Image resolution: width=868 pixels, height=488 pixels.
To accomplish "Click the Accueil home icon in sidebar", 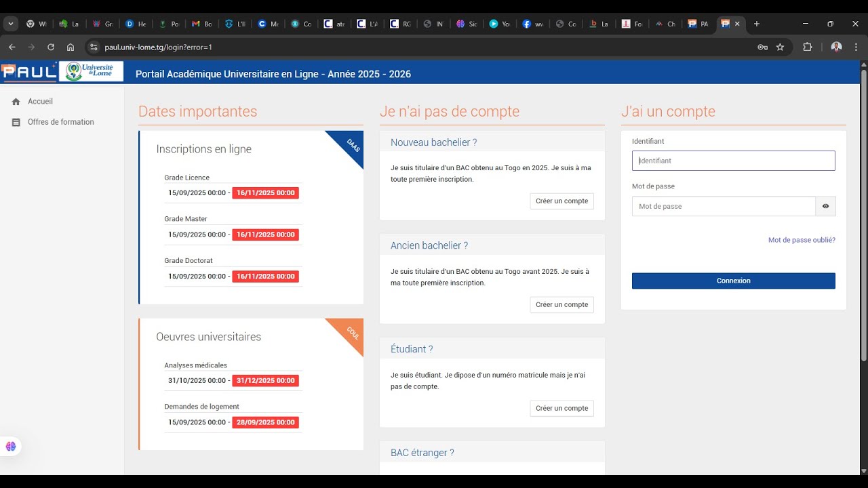I will click(x=16, y=102).
